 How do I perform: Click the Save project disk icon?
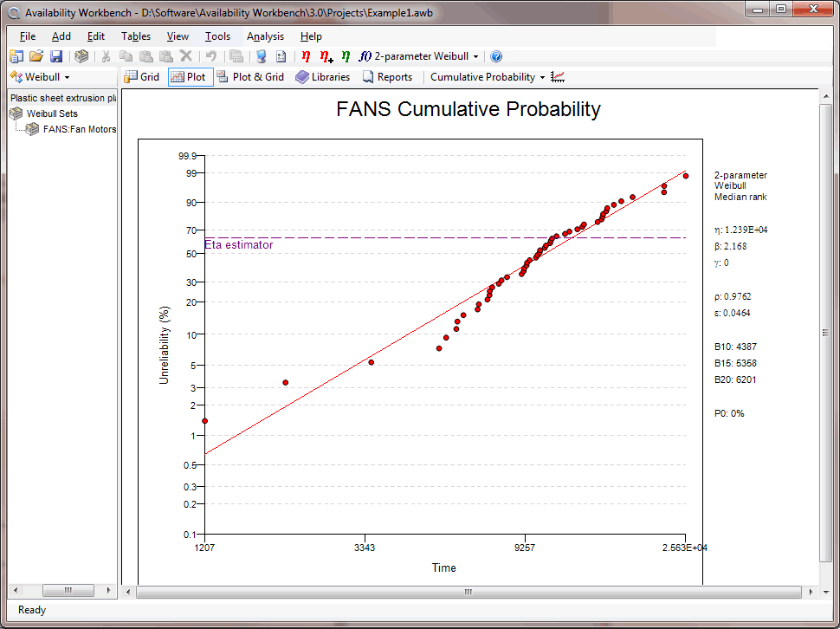pos(55,56)
